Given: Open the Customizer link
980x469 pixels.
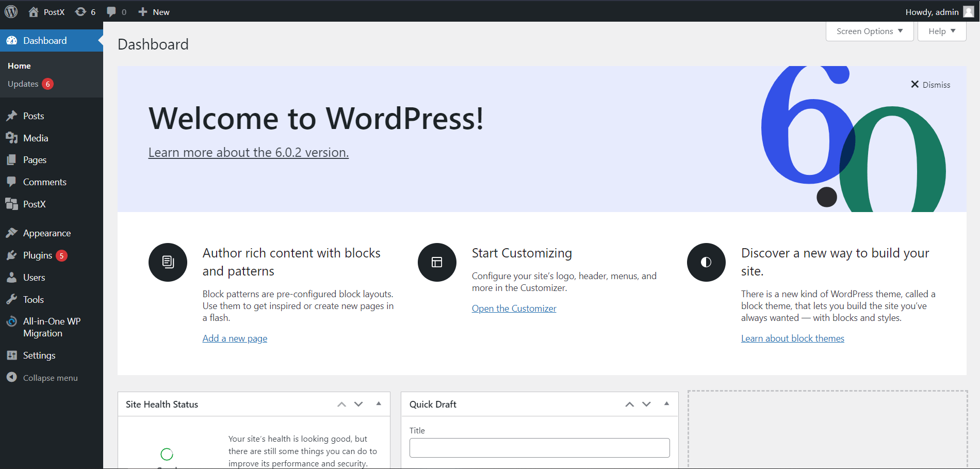Looking at the screenshot, I should tap(514, 309).
